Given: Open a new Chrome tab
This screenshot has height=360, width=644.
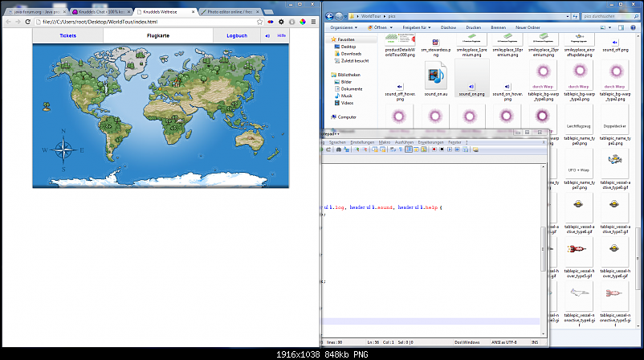Looking at the screenshot, I should click(x=268, y=12).
